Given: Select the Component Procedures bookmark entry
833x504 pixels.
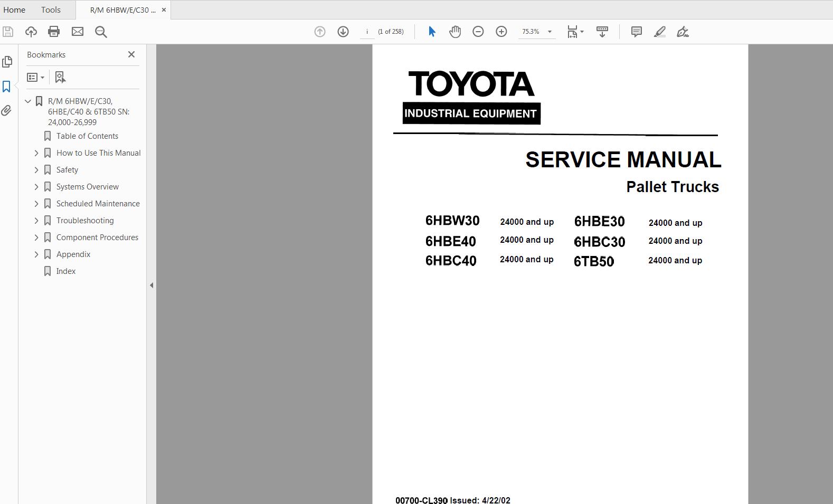Looking at the screenshot, I should pos(97,237).
